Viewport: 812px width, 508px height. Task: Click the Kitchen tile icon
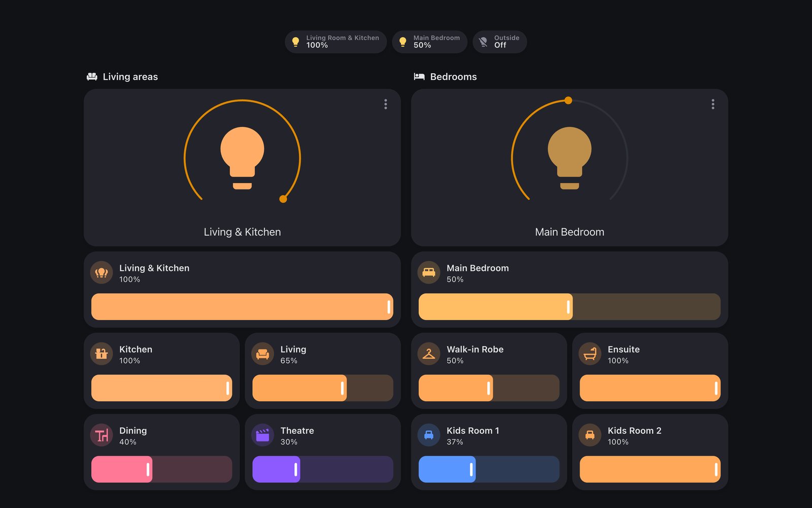pyautogui.click(x=101, y=354)
